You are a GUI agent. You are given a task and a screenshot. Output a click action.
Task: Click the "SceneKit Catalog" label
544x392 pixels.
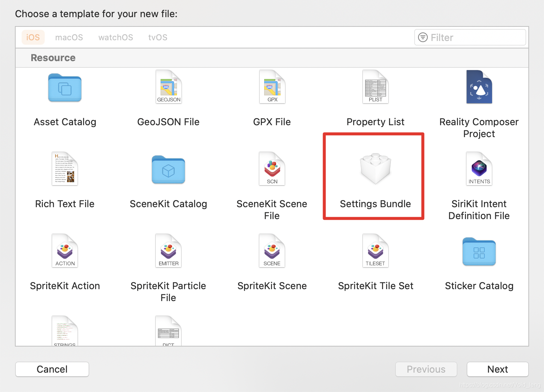pyautogui.click(x=168, y=204)
